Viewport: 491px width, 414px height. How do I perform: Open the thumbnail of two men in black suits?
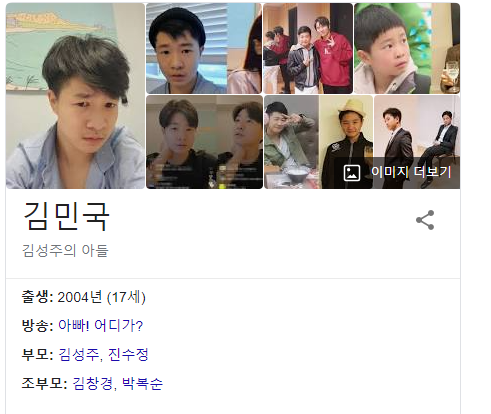pyautogui.click(x=417, y=127)
